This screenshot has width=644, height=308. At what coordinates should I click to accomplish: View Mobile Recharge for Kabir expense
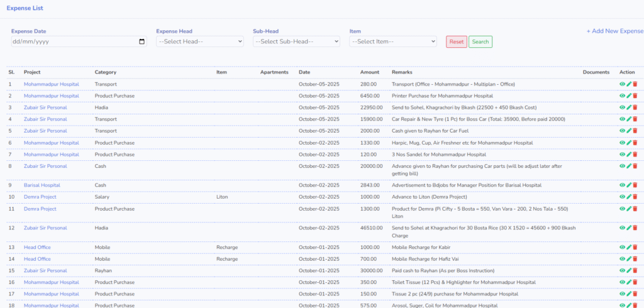(x=622, y=247)
